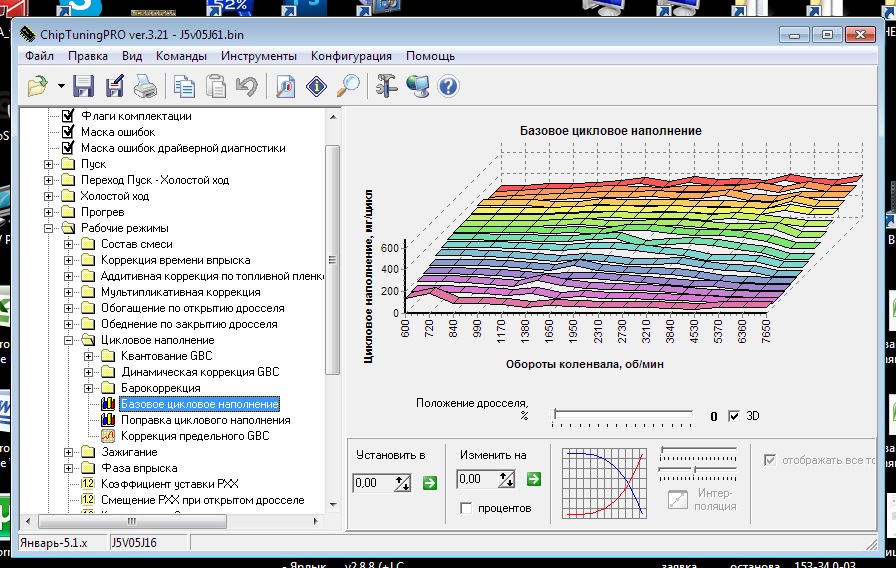Click the Copy icon in toolbar
This screenshot has height=568, width=896.
(x=184, y=87)
